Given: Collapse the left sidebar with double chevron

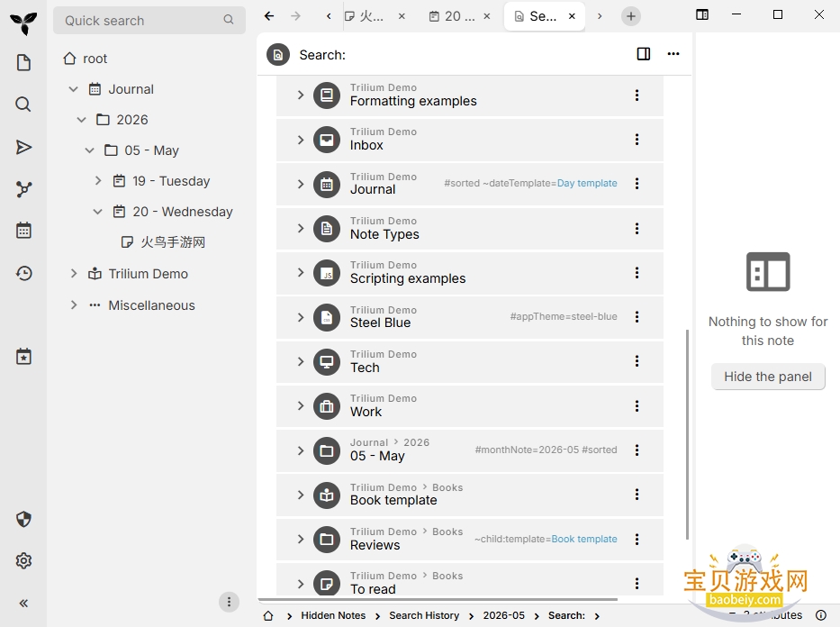Looking at the screenshot, I should pos(23,603).
